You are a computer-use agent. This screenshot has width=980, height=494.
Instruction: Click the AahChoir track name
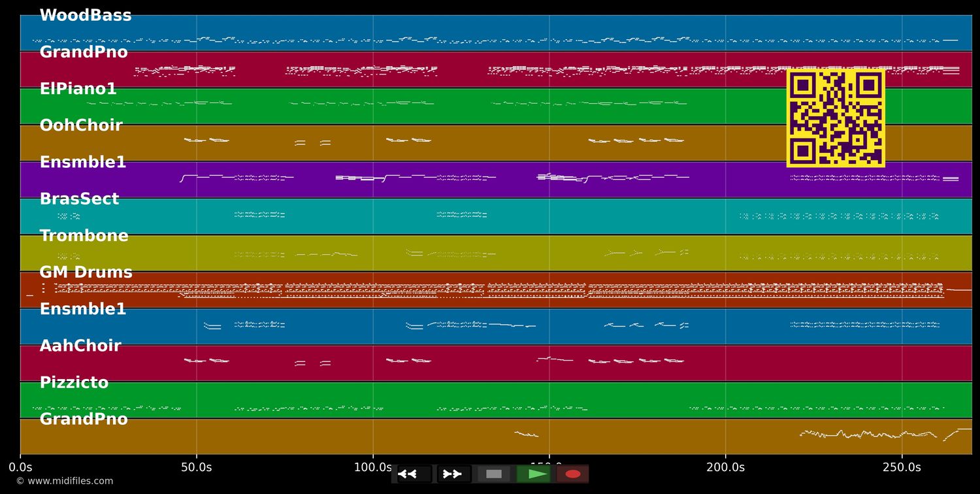[x=80, y=346]
